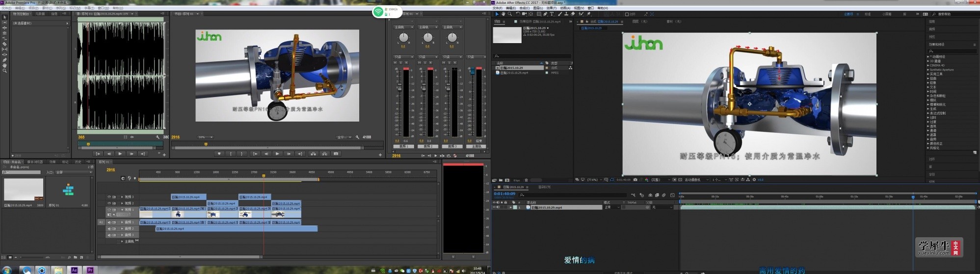Adjust pan knob of audio track 1
This screenshot has height=274, width=980.
pos(403,38)
